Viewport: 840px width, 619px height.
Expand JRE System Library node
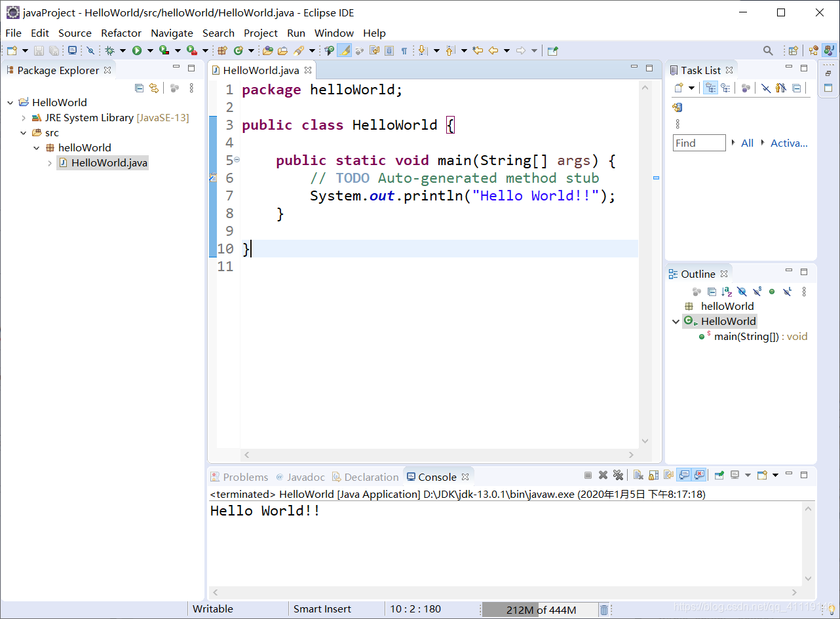tap(24, 118)
